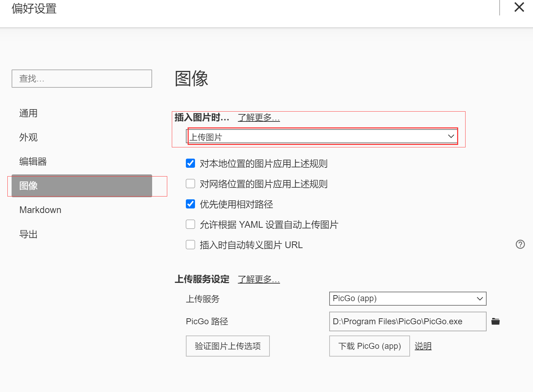The width and height of the screenshot is (533, 392).
Task: Click 了解更多 link next to 上传服务设定
Action: [x=259, y=279]
